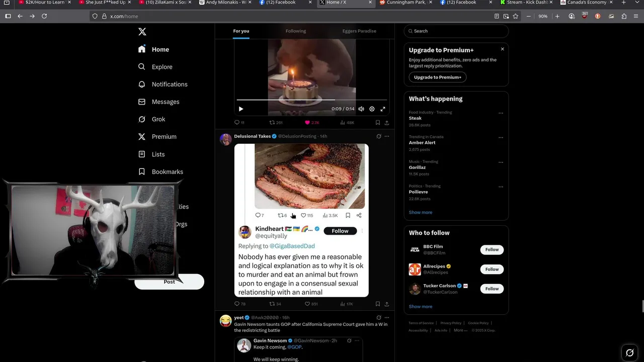Open more menu on yeet's post
The width and height of the screenshot is (644, 362).
point(387,318)
